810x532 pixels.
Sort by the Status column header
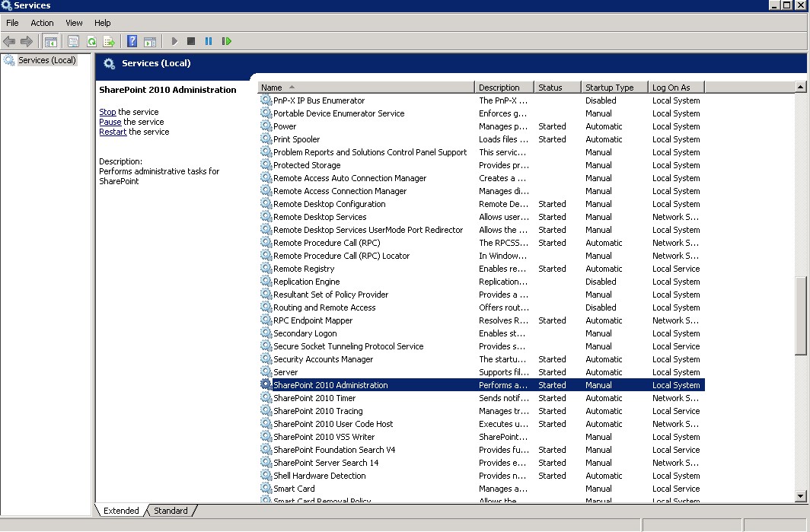click(557, 88)
